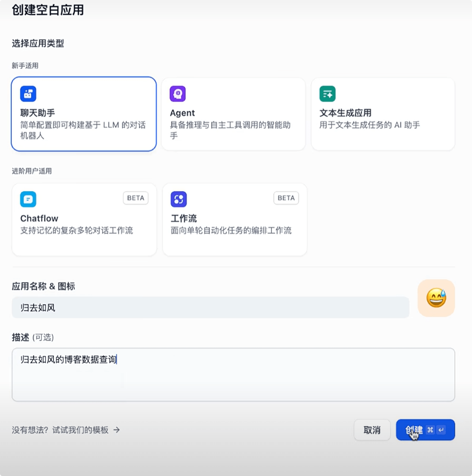The width and height of the screenshot is (472, 476).
Task: Select the 聊天助手 application type
Action: click(84, 114)
